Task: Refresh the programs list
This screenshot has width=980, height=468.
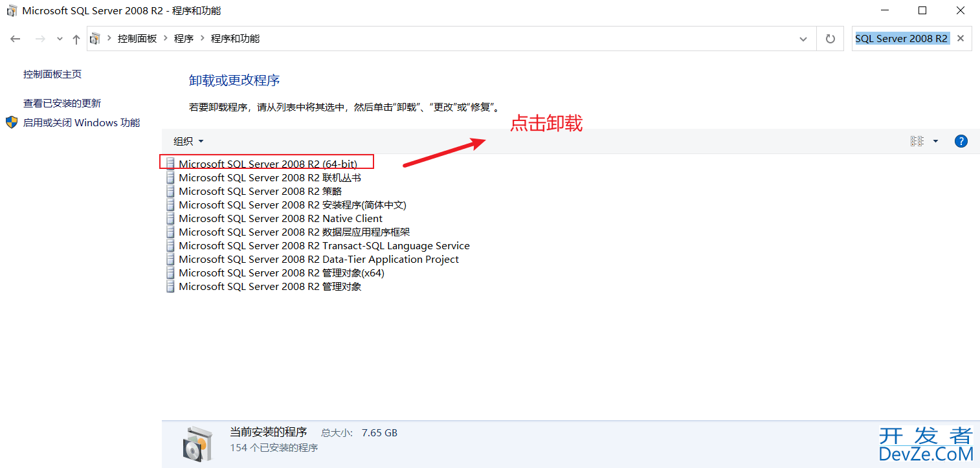Action: coord(830,39)
